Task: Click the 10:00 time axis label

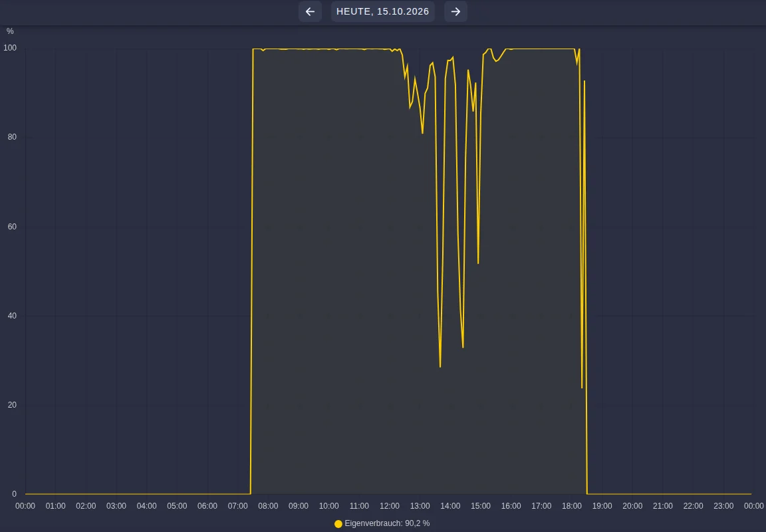Action: coord(328,505)
